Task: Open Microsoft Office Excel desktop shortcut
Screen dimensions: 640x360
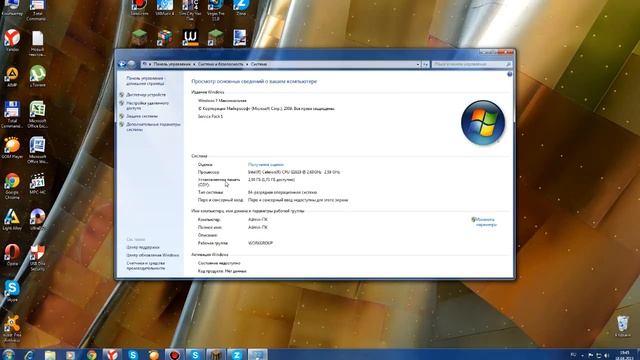Action: pyautogui.click(x=38, y=114)
